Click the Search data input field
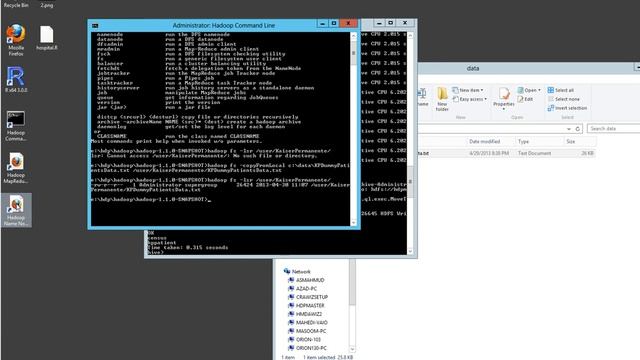The width and height of the screenshot is (640, 360). pos(613,129)
